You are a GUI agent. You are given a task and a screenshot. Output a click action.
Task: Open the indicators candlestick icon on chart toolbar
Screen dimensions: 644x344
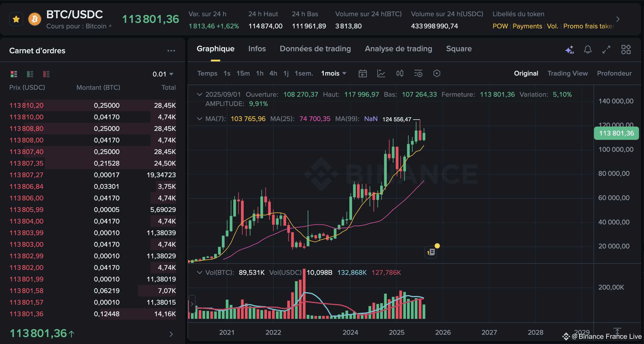[400, 73]
